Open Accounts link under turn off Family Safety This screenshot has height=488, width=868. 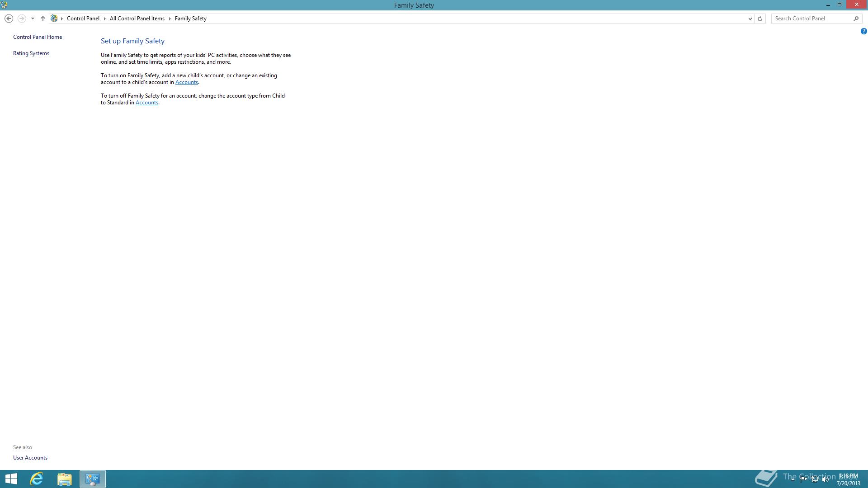[x=147, y=103]
